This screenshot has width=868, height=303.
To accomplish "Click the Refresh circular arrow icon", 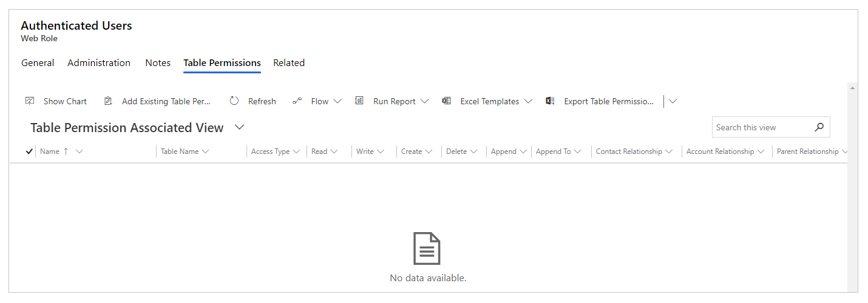I will 234,101.
